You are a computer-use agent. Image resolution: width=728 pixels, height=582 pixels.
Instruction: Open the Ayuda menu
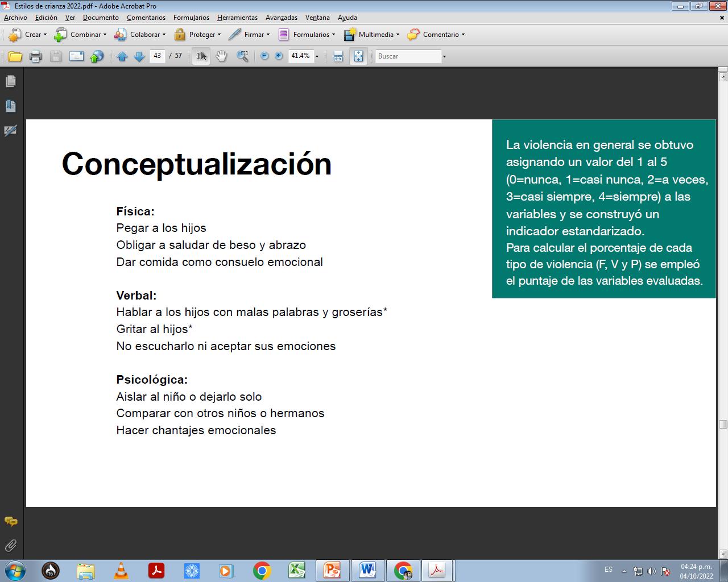[348, 18]
